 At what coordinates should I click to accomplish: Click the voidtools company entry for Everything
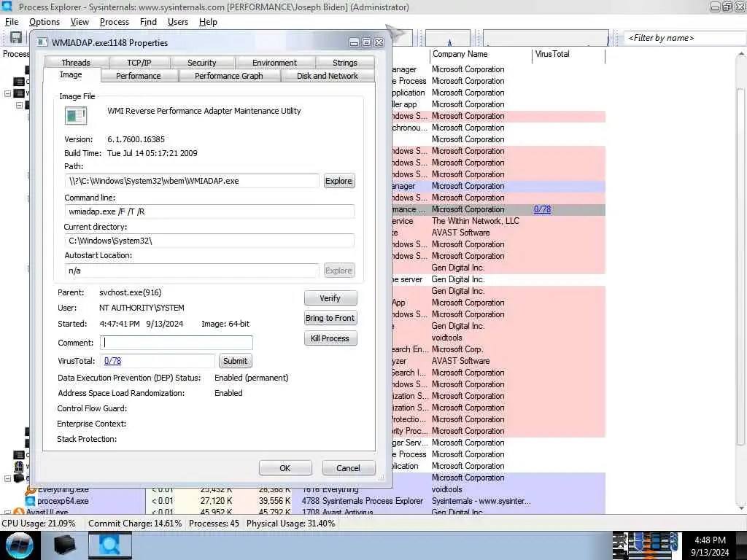446,489
